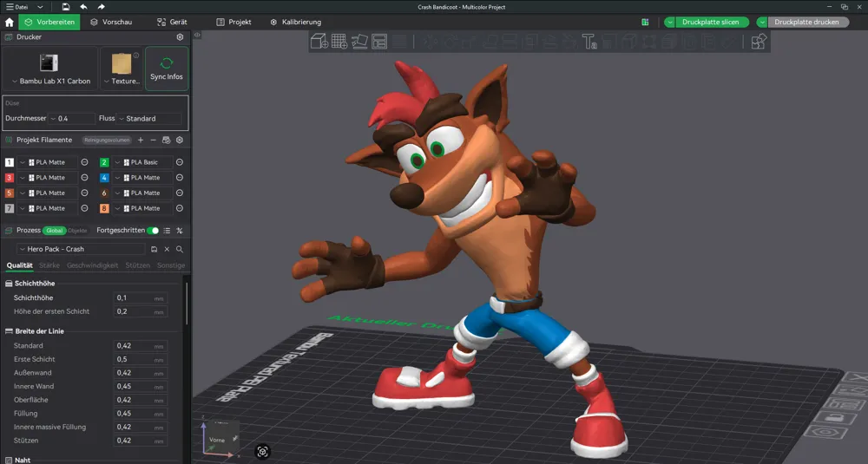Open the Geschwindigkeit settings tab
868x464 pixels.
pos(93,265)
